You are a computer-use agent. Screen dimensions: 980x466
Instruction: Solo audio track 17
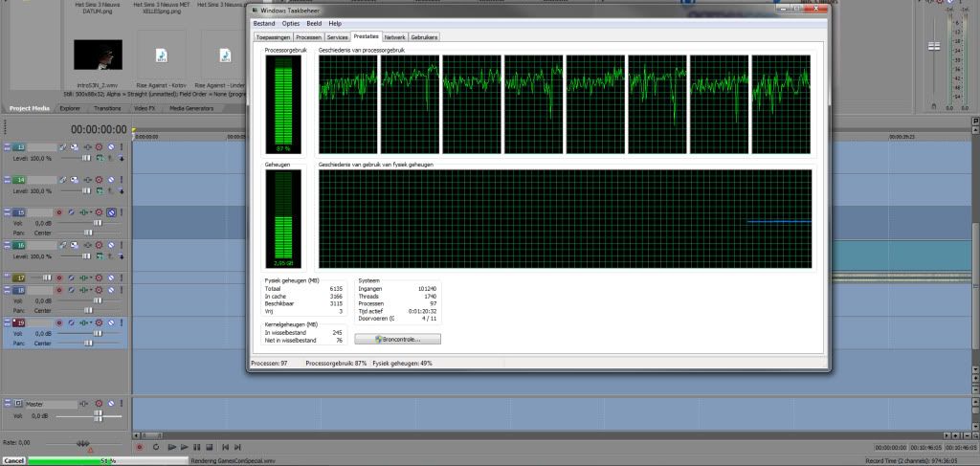click(122, 278)
